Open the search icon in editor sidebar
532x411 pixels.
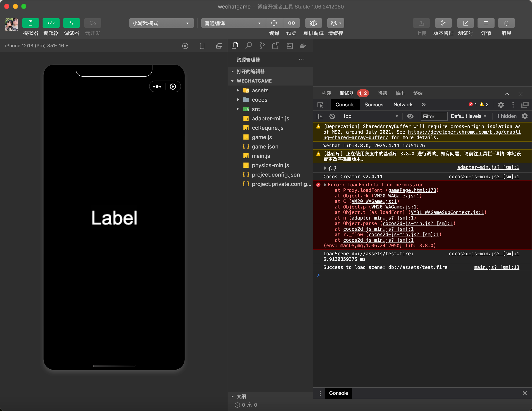click(x=249, y=46)
